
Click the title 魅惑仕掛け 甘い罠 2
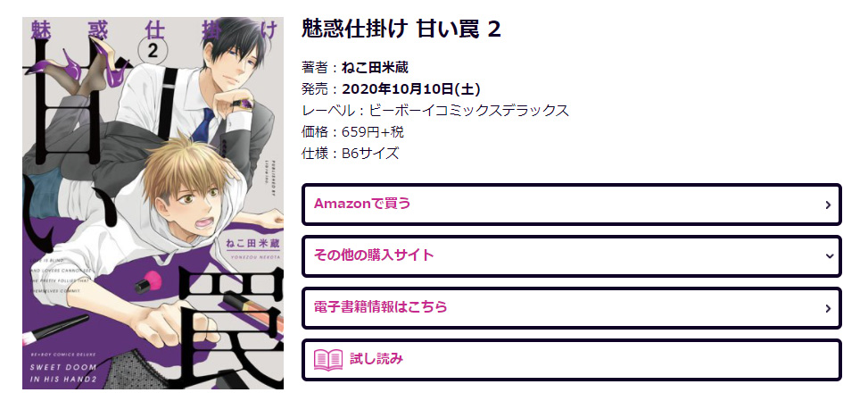tap(401, 29)
